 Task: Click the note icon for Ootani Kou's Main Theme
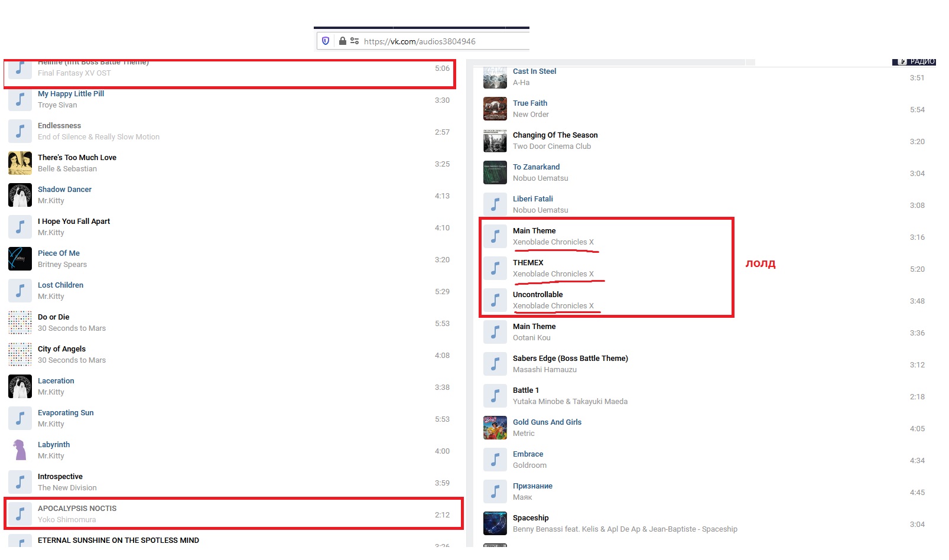[x=495, y=333]
